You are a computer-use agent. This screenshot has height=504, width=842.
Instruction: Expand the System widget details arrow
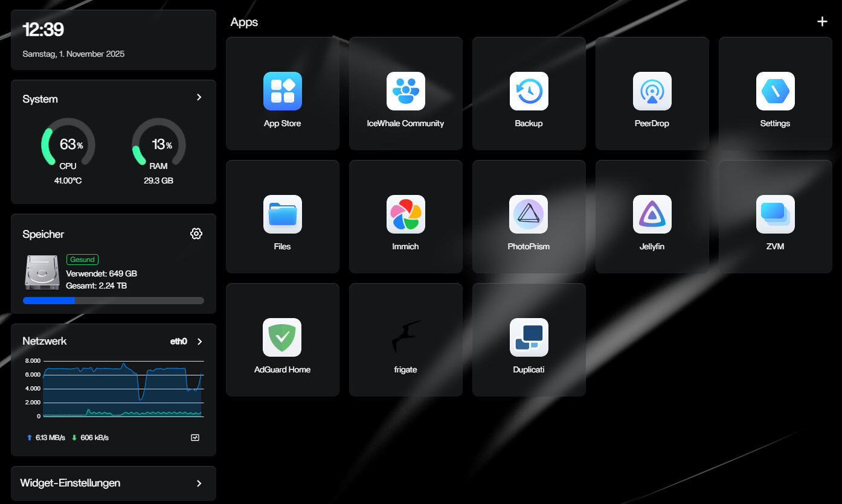pos(199,98)
